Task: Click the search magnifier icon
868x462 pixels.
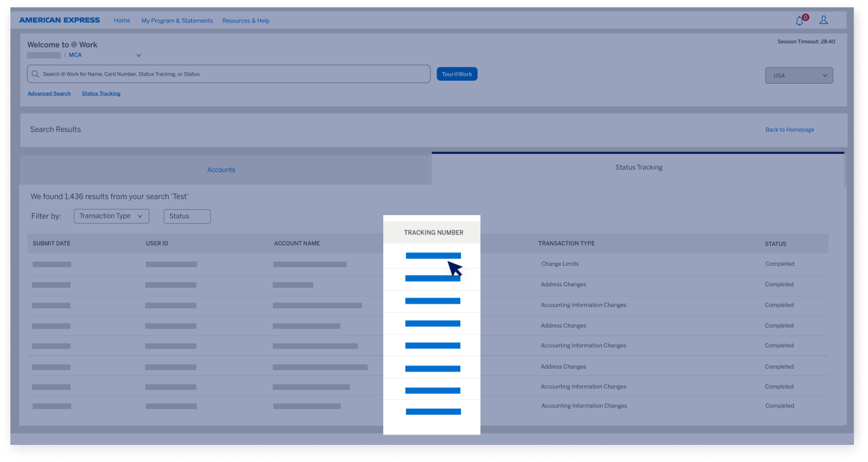Action: 35,73
